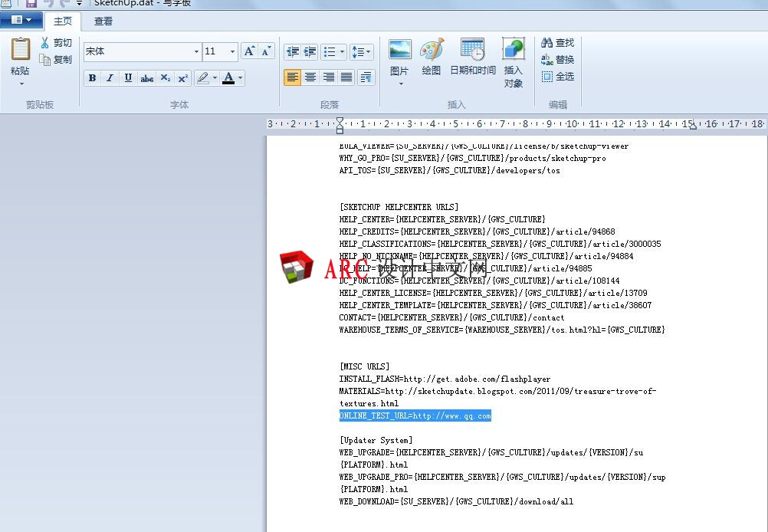Click the [MISC URLS] heading line
768x532 pixels.
pos(364,366)
